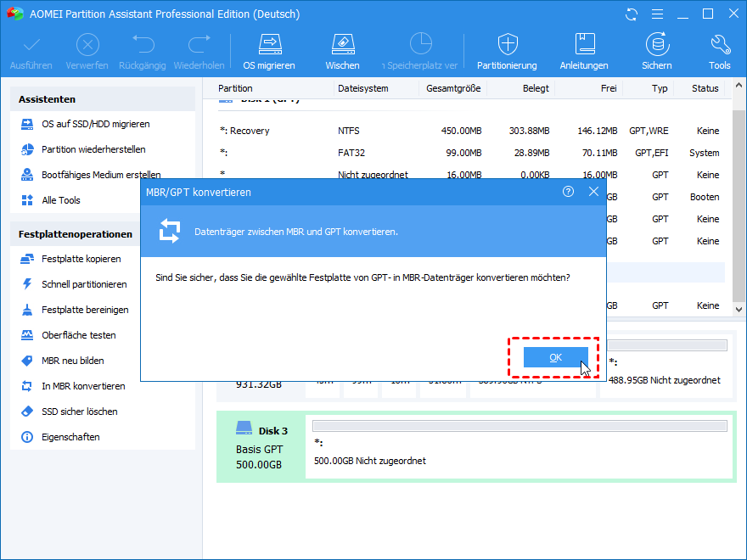747x560 pixels.
Task: Click the Frei column header
Action: click(609, 88)
